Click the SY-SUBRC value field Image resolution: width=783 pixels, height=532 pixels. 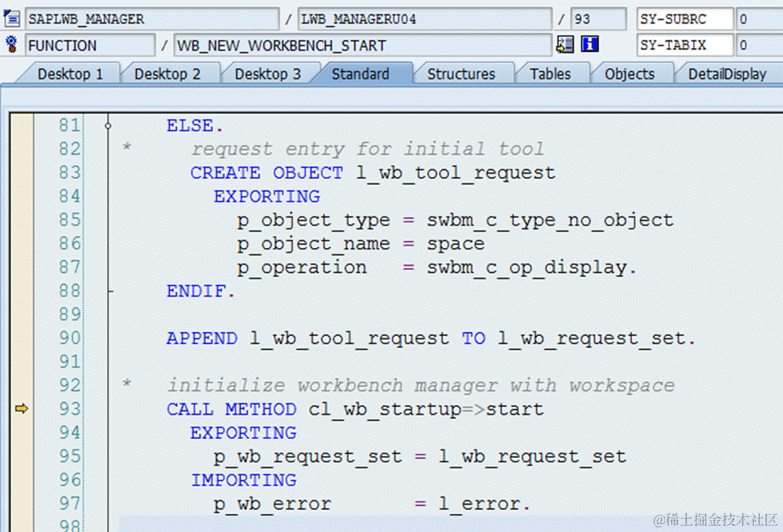759,19
